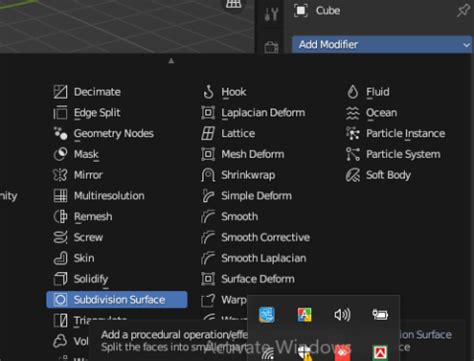The image size is (474, 361).
Task: Select Geometry Nodes from the modifier list
Action: (x=104, y=133)
